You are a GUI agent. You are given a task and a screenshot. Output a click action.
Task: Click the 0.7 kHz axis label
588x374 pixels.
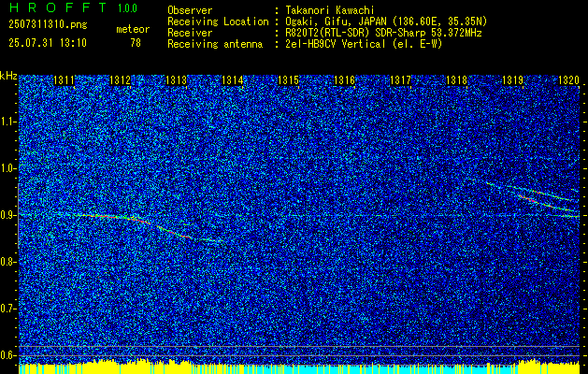point(7,309)
